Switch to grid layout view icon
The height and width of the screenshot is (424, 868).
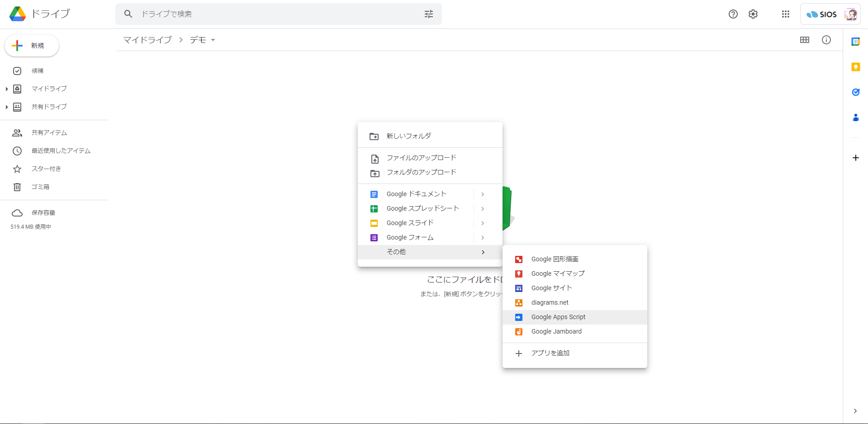tap(805, 40)
